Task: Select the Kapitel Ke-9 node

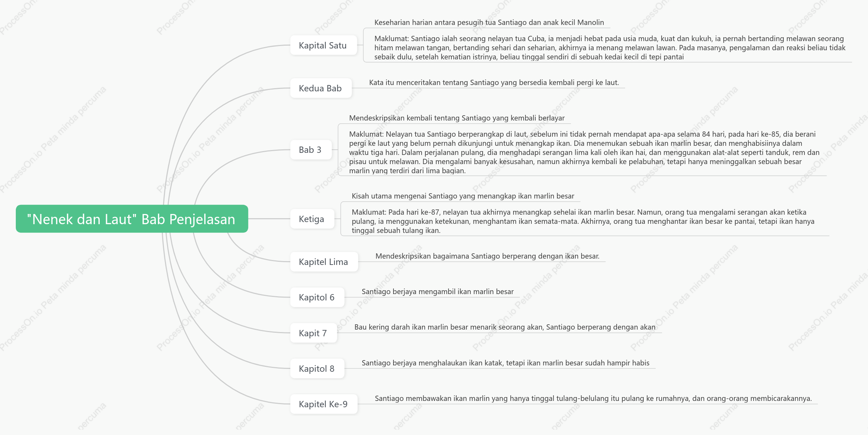Action: point(324,404)
